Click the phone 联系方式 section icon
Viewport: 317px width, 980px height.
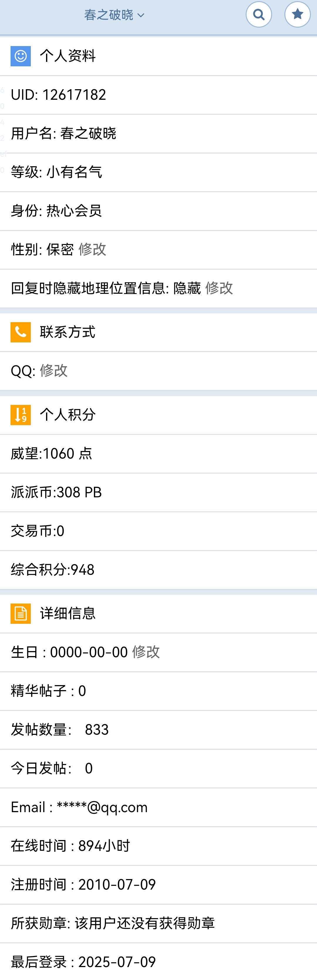(x=21, y=332)
